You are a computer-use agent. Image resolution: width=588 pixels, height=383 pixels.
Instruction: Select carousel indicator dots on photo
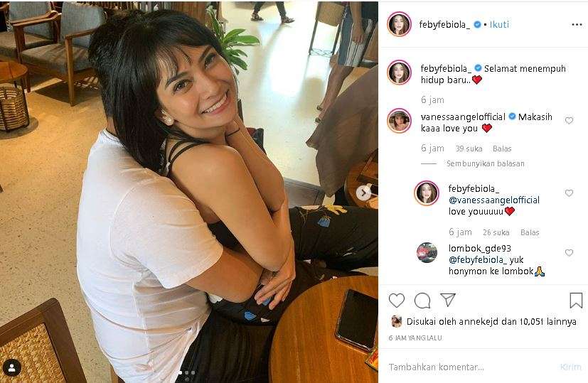coord(187,372)
